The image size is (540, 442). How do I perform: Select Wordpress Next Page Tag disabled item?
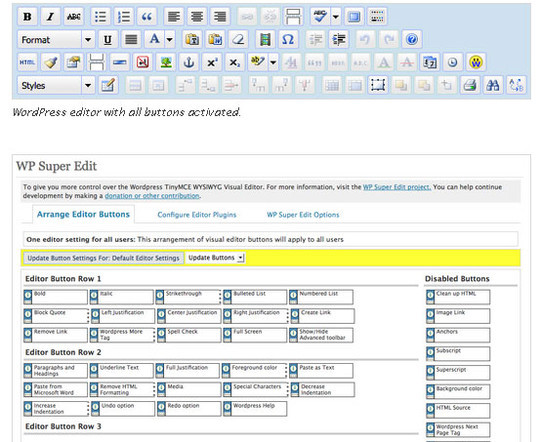point(458,430)
